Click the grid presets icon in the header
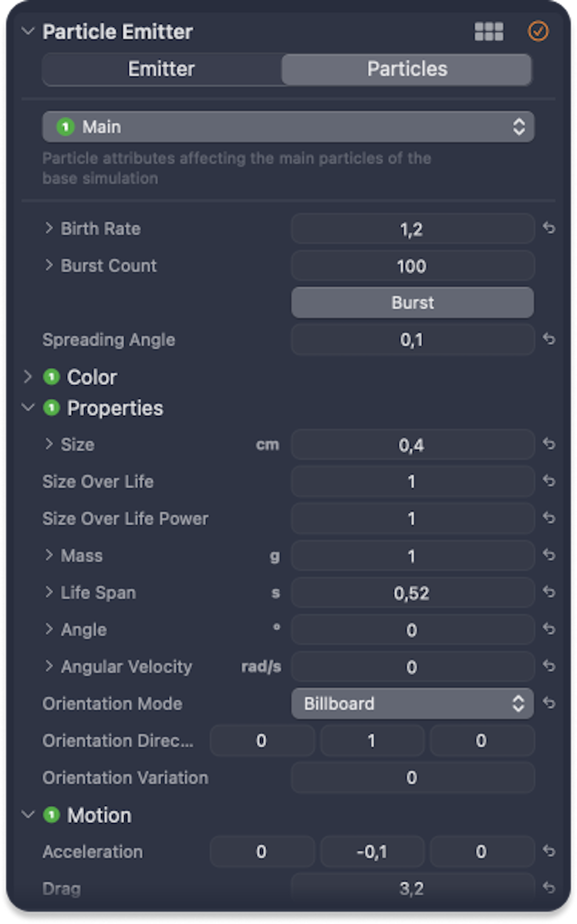Image resolution: width=577 pixels, height=924 pixels. pos(490,32)
